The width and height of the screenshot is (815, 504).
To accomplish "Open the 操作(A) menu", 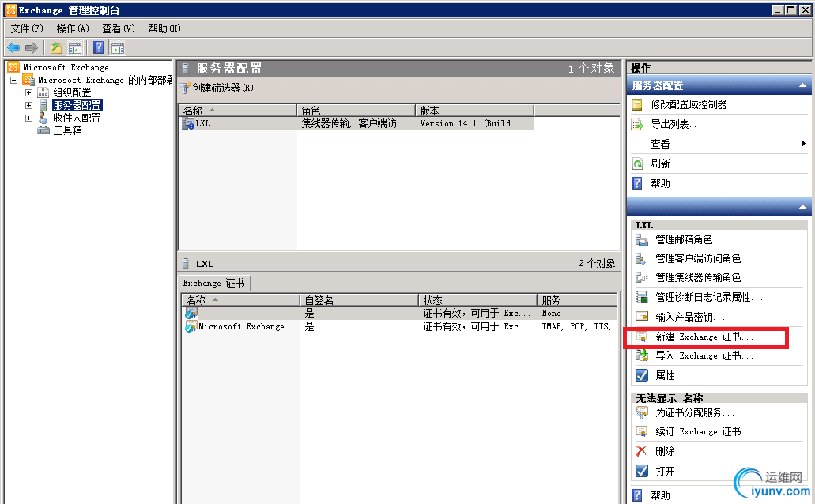I will 73,28.
